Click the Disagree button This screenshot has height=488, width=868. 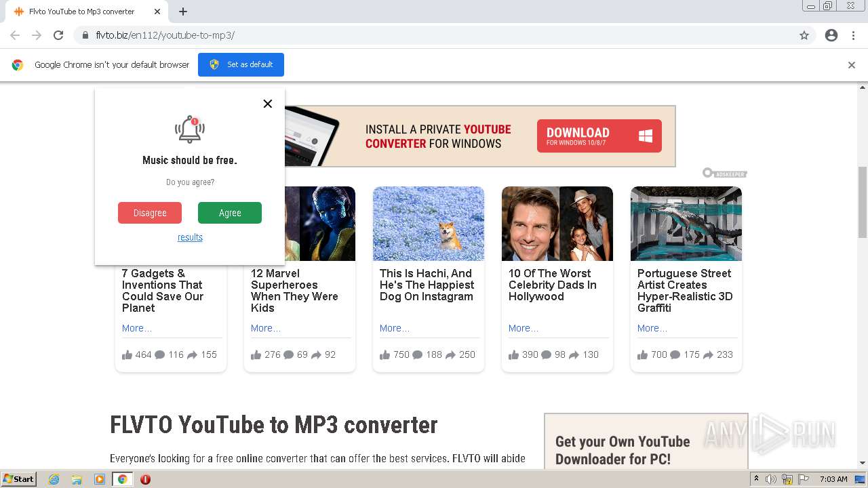click(x=150, y=213)
